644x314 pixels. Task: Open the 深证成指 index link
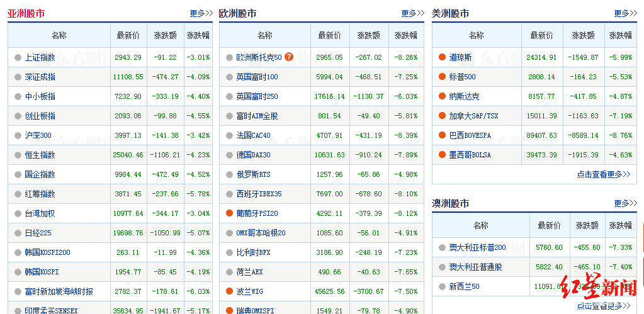pos(40,77)
